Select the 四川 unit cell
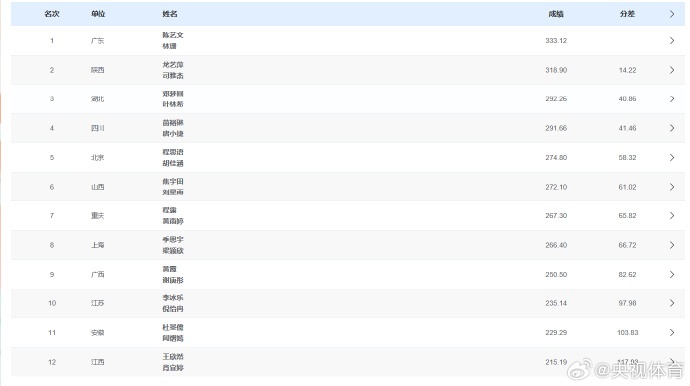The width and height of the screenshot is (690, 386). coord(98,128)
